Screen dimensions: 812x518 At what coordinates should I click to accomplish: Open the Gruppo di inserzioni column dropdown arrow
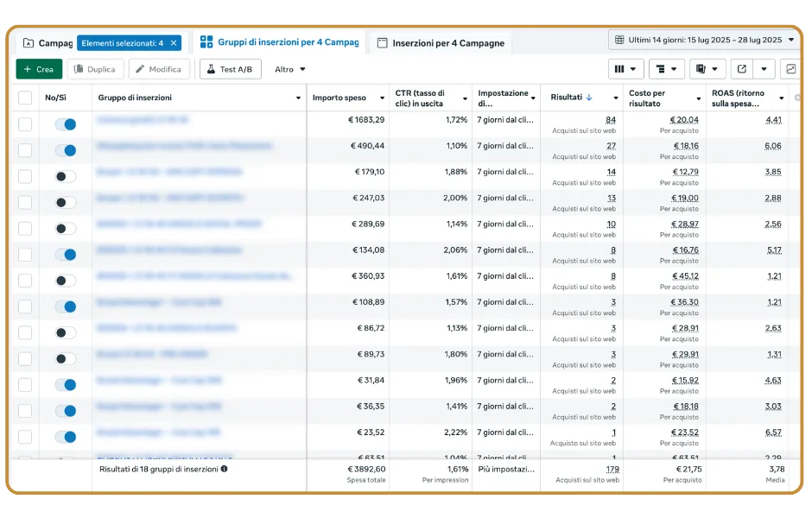[298, 98]
